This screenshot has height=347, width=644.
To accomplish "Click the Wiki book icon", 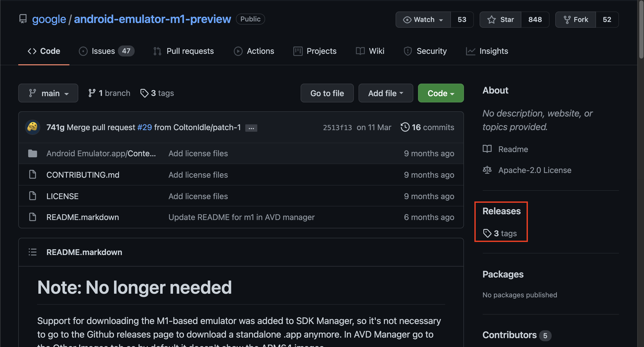I will (x=360, y=51).
